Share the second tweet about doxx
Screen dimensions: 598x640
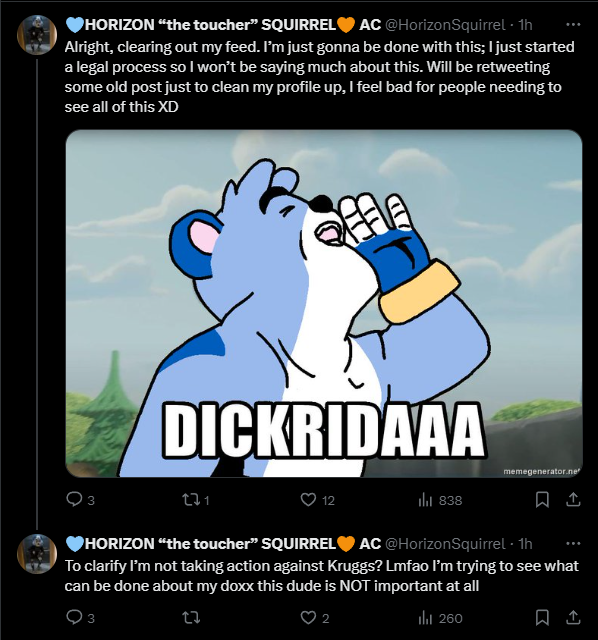tap(573, 618)
